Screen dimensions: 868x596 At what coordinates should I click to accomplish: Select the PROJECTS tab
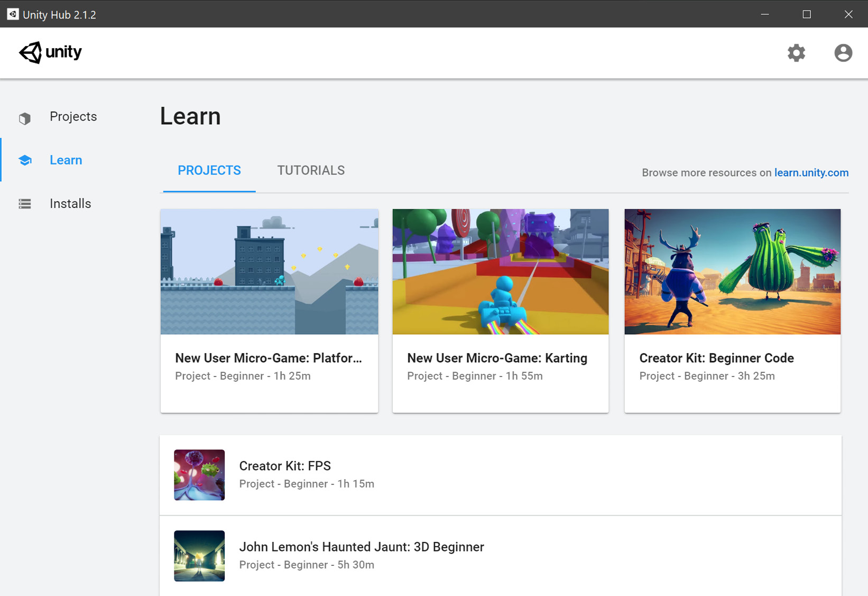coord(209,170)
